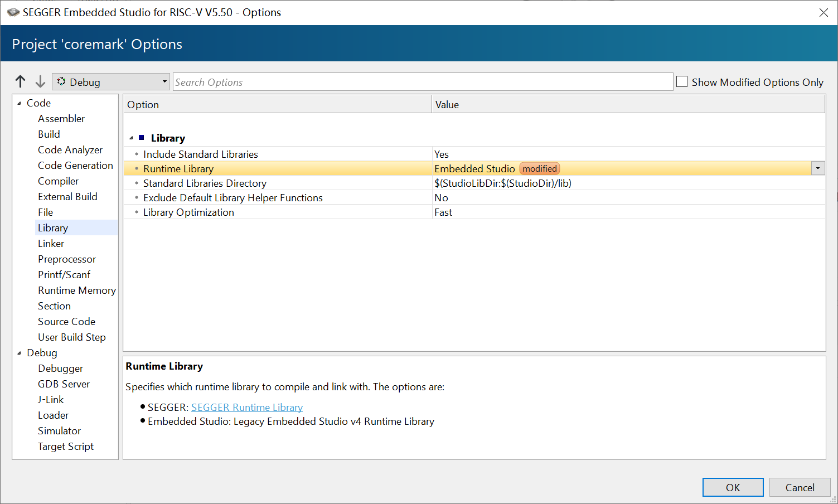Image resolution: width=838 pixels, height=504 pixels.
Task: Select the File category
Action: [x=46, y=212]
